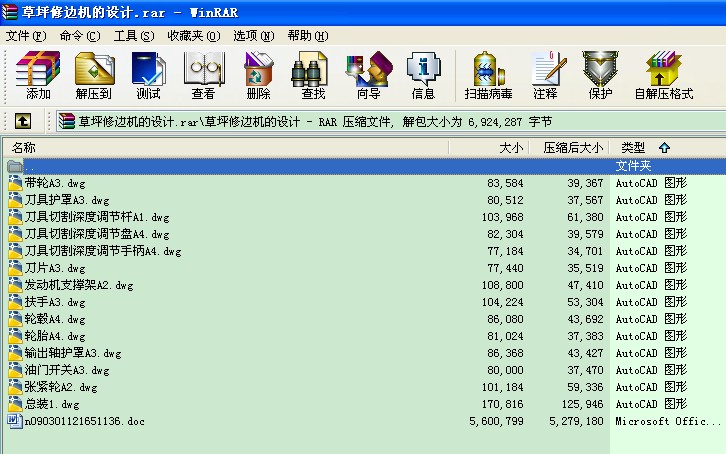Sort by 名称 column header

[226, 148]
